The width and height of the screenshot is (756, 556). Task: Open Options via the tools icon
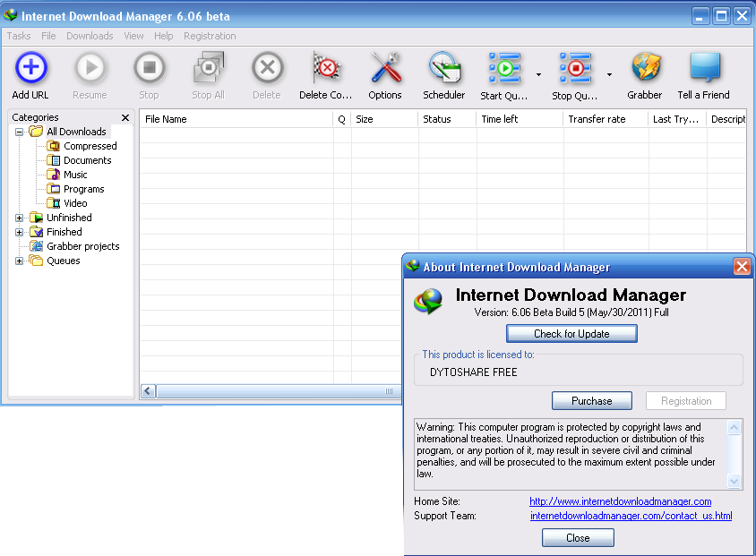click(385, 68)
